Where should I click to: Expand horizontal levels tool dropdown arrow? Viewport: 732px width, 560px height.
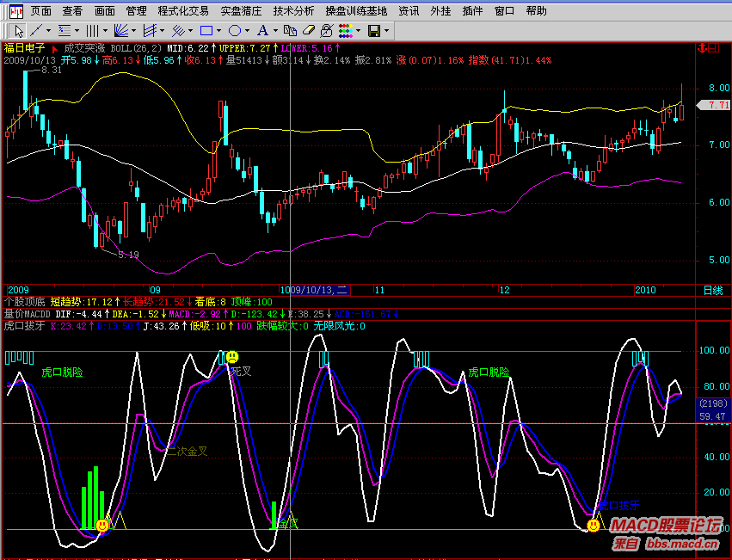(77, 31)
